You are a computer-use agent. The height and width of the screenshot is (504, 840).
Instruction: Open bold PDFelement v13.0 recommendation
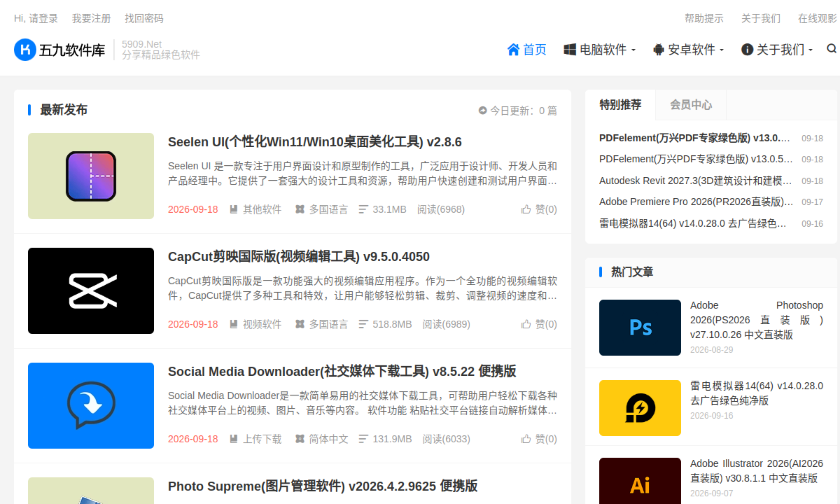(695, 138)
